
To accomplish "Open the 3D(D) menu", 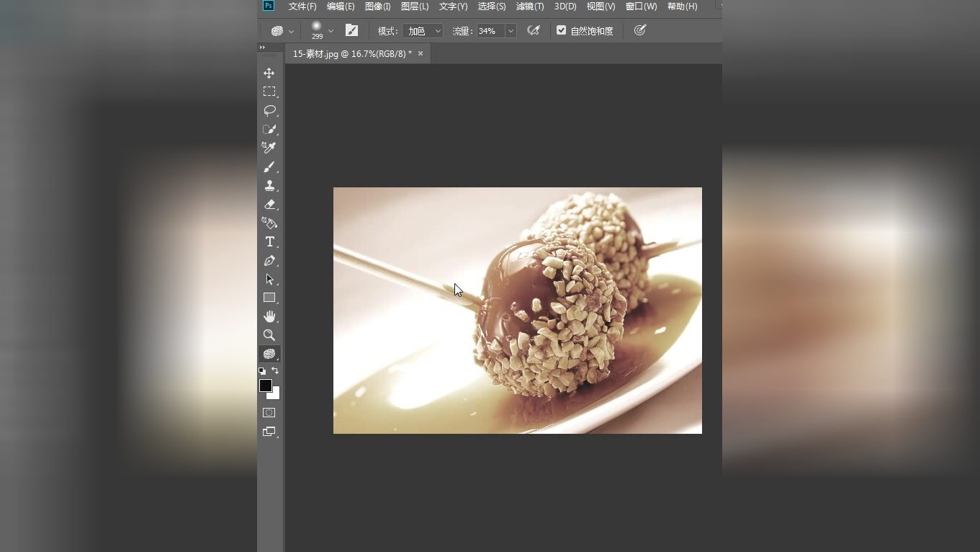I will (565, 6).
